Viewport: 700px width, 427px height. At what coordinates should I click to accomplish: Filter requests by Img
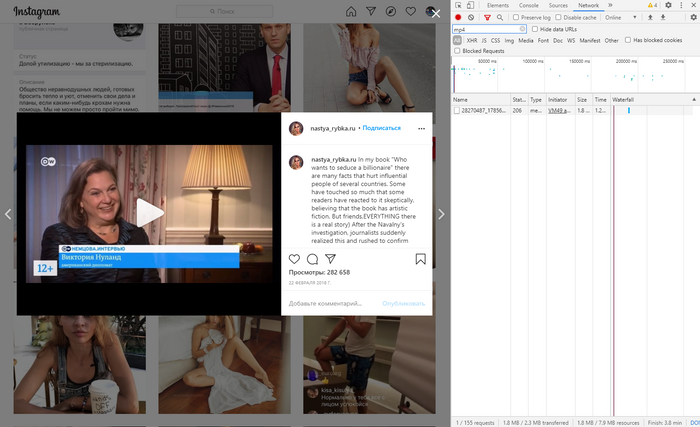click(509, 40)
